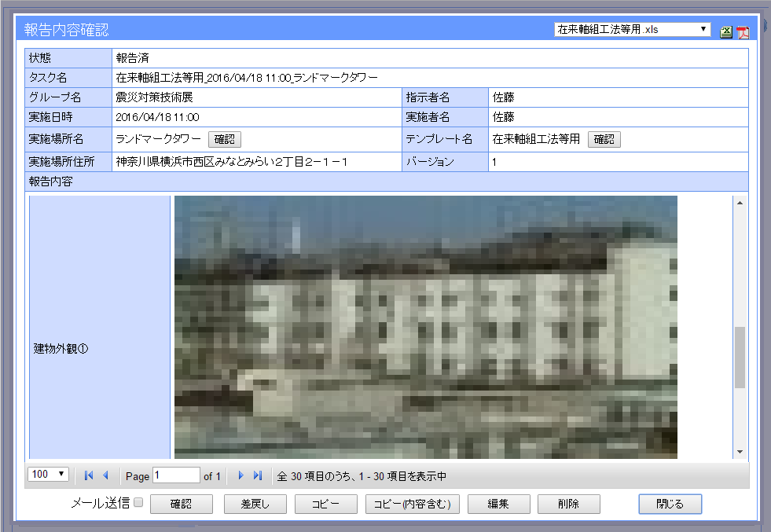Select the 実施場所名 label cell
The width and height of the screenshot is (771, 532).
tap(68, 139)
